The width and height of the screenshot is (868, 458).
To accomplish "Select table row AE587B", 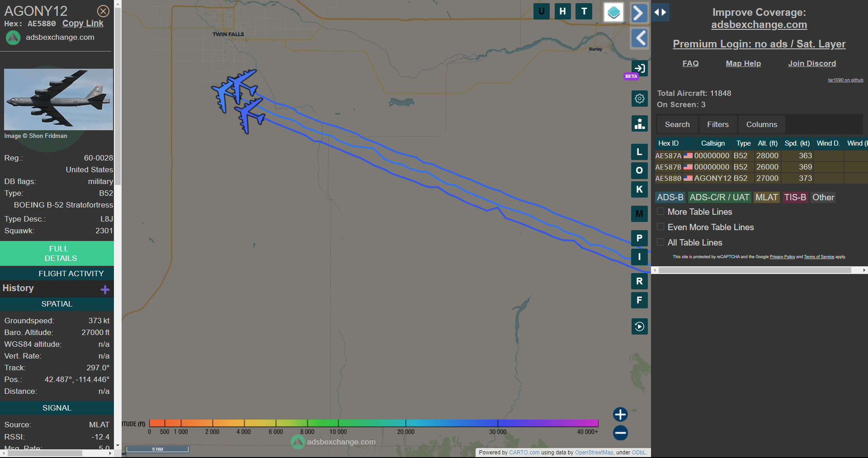I will pos(761,167).
